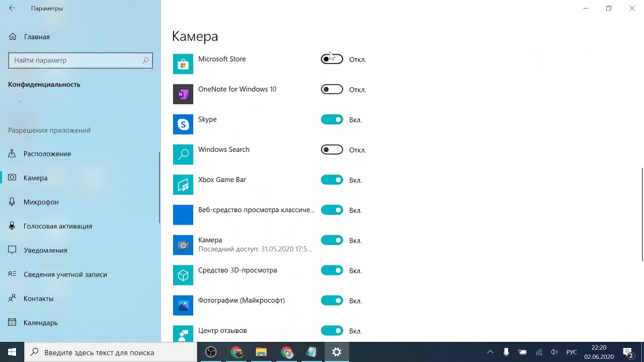Click the Конфиденциальность heading
The height and width of the screenshot is (362, 644).
44,84
